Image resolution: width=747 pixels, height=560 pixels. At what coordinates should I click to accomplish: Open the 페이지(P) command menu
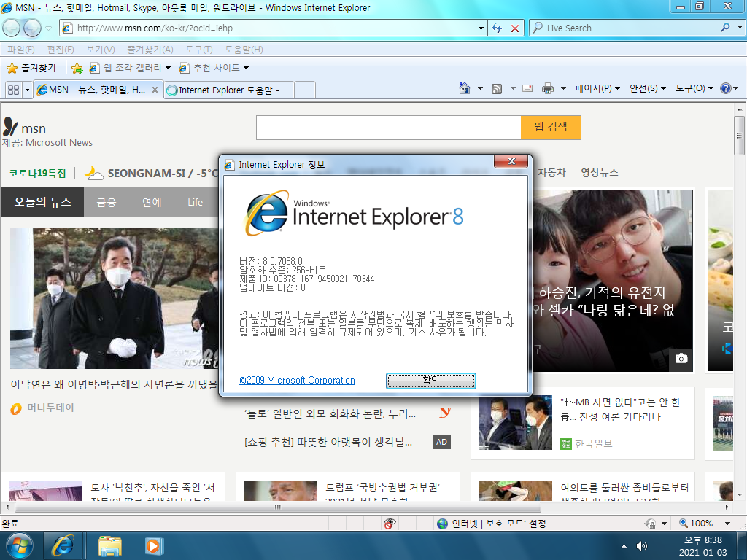click(597, 88)
